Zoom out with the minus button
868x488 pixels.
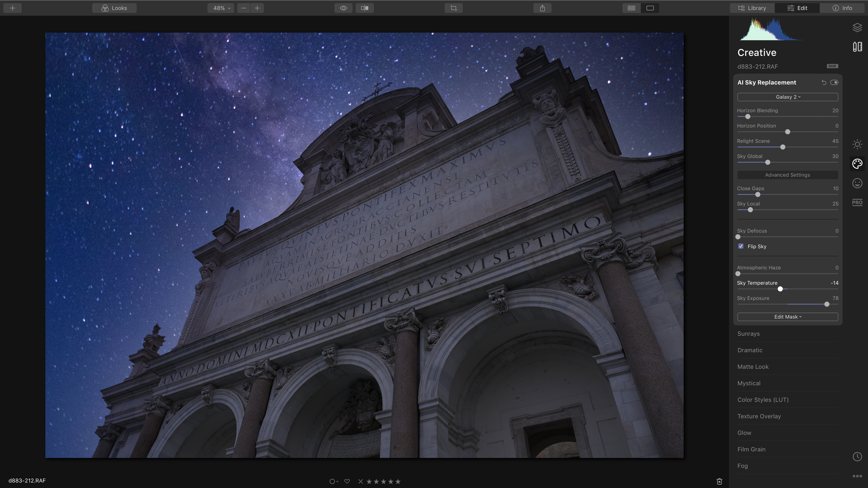pyautogui.click(x=244, y=8)
